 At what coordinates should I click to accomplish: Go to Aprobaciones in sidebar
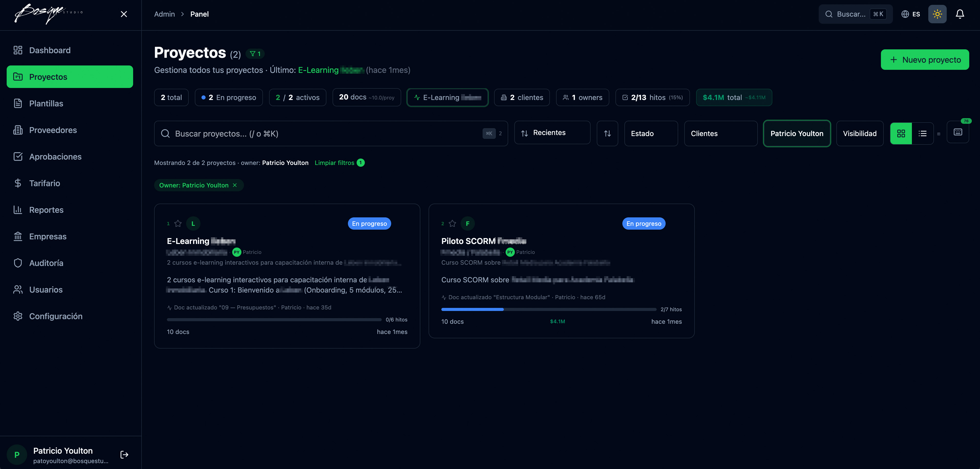tap(55, 157)
